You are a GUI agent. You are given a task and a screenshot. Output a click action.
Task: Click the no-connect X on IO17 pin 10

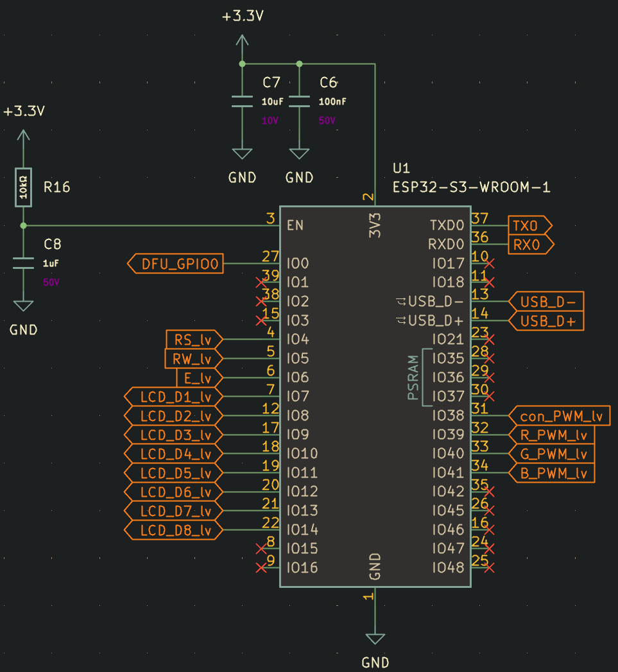pyautogui.click(x=490, y=264)
